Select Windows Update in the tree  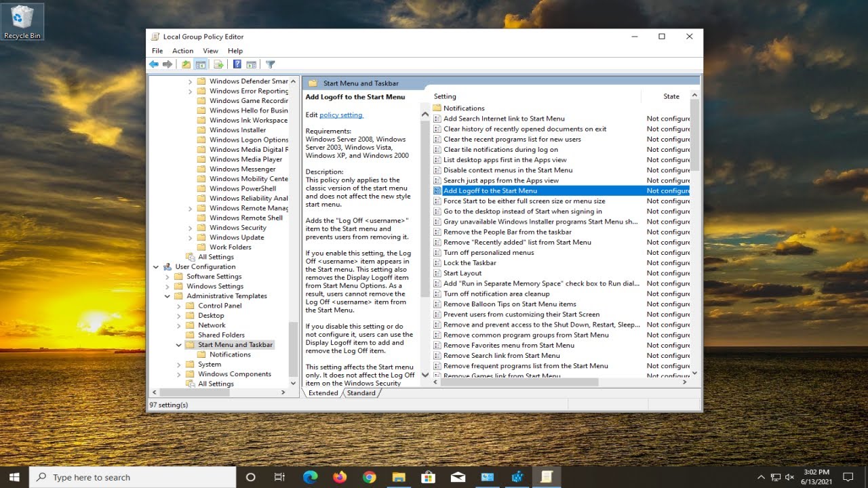point(237,237)
